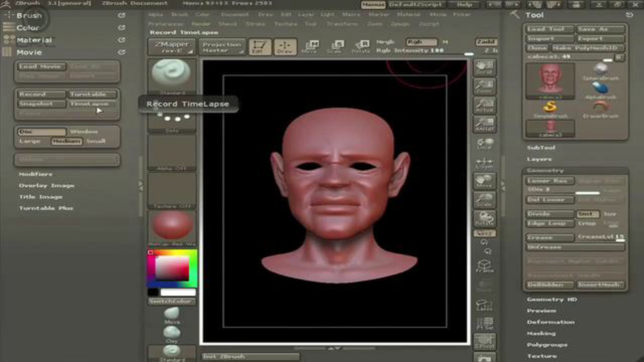
Task: Select the Scale transform icon
Action: tap(337, 46)
